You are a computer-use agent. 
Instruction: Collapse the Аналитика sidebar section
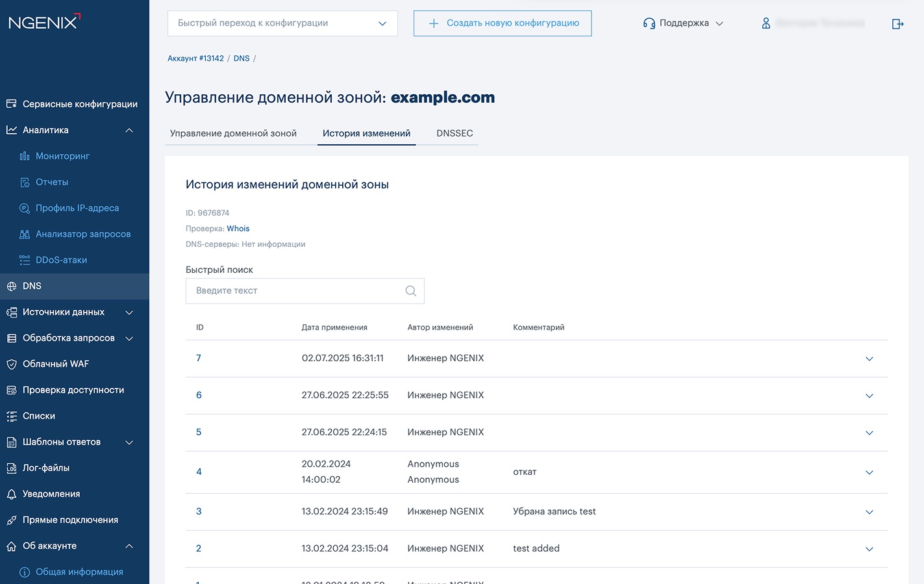[129, 130]
